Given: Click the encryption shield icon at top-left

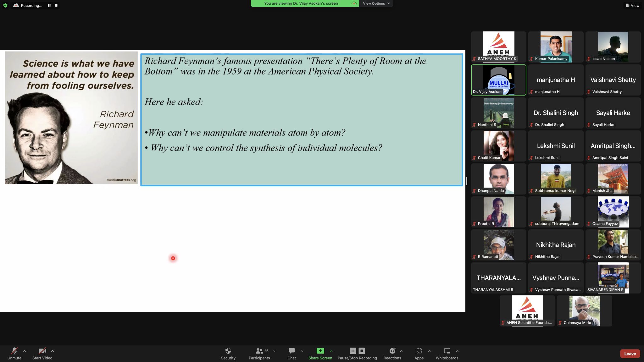Looking at the screenshot, I should point(5,5).
